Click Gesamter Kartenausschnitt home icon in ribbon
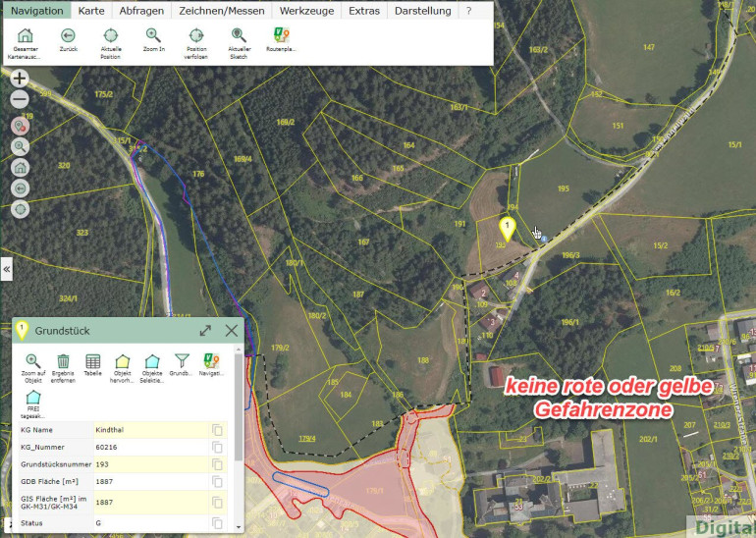 26,36
